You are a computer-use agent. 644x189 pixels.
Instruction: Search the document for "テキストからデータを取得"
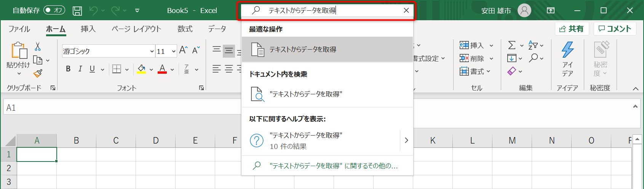tap(328, 94)
